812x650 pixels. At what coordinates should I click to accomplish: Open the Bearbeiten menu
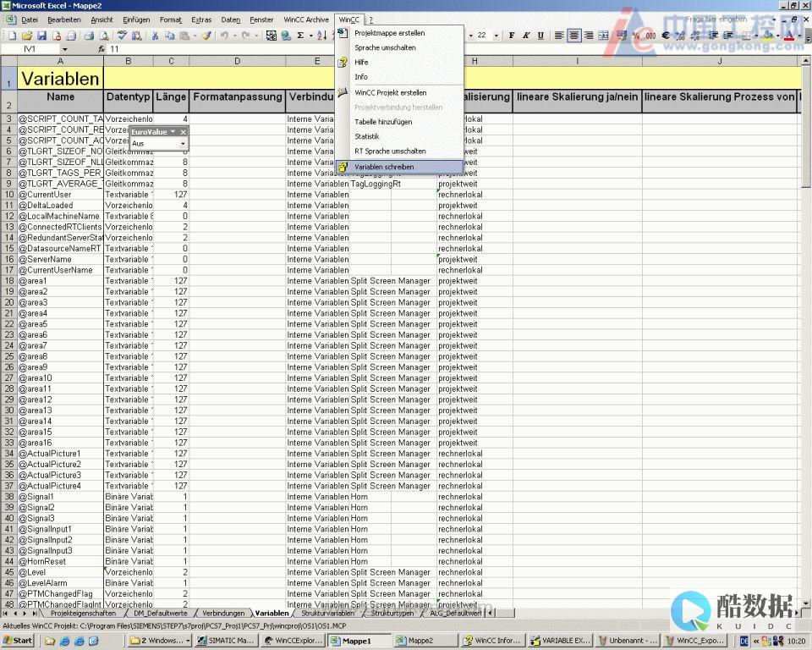click(x=64, y=19)
